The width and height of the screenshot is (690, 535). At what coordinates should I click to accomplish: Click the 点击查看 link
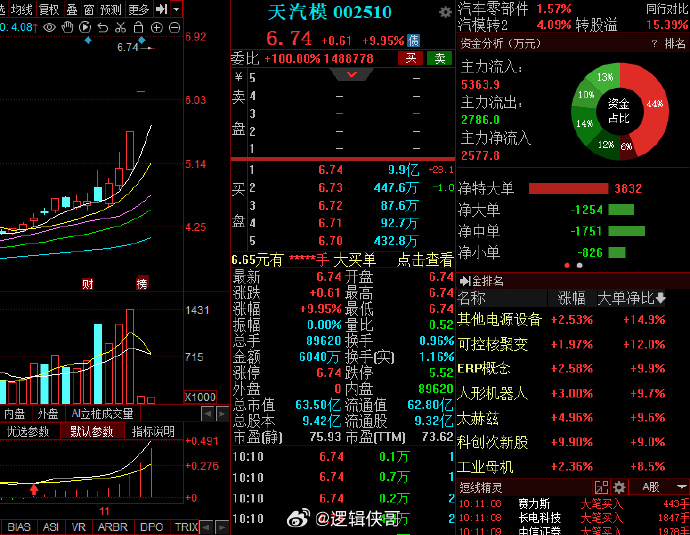click(x=424, y=259)
